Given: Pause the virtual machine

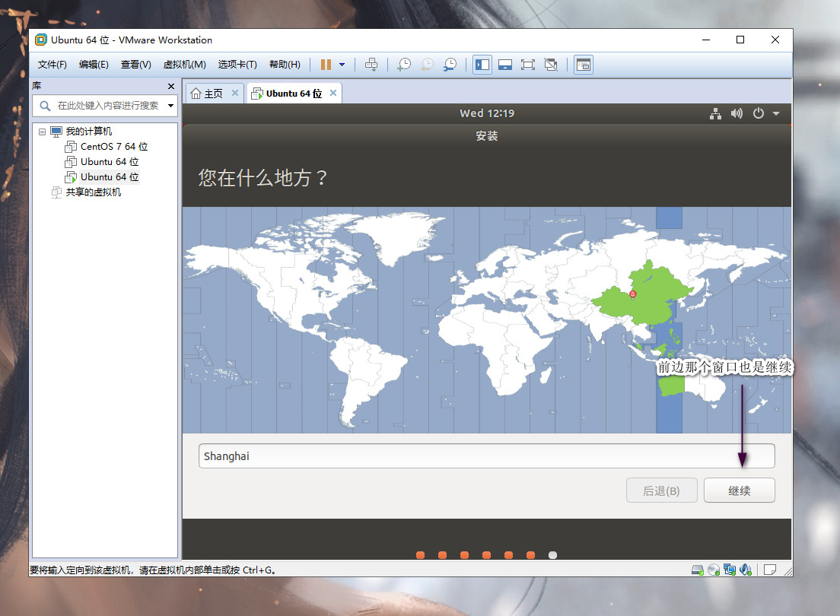Looking at the screenshot, I should click(x=326, y=65).
